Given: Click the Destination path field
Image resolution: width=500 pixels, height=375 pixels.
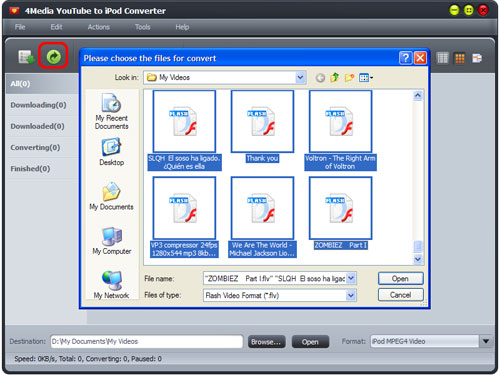Looking at the screenshot, I should tap(147, 342).
